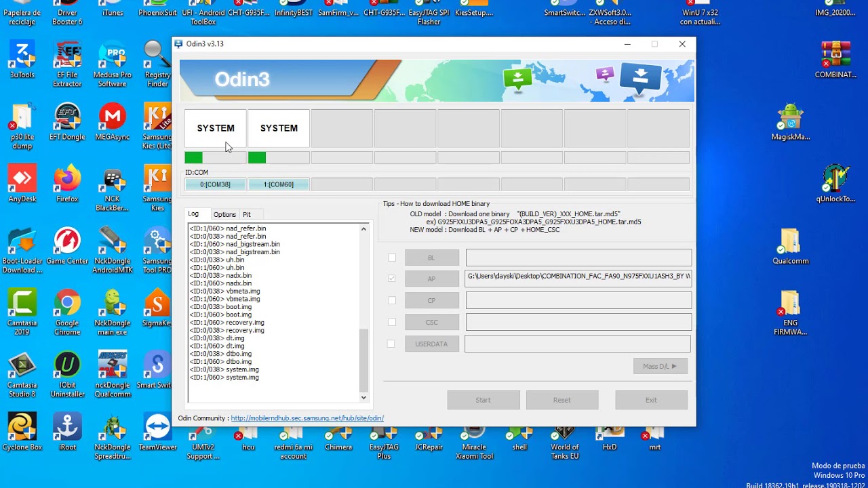Click the CSC file button

click(x=432, y=322)
